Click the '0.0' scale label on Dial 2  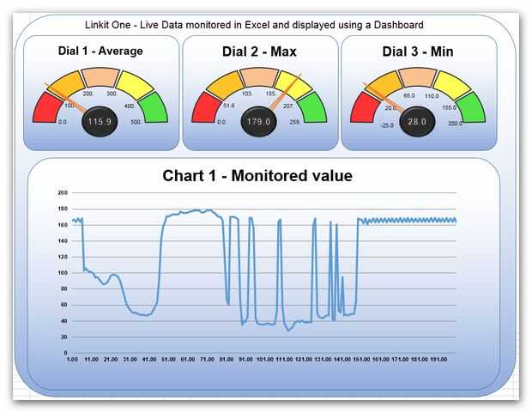click(x=221, y=122)
